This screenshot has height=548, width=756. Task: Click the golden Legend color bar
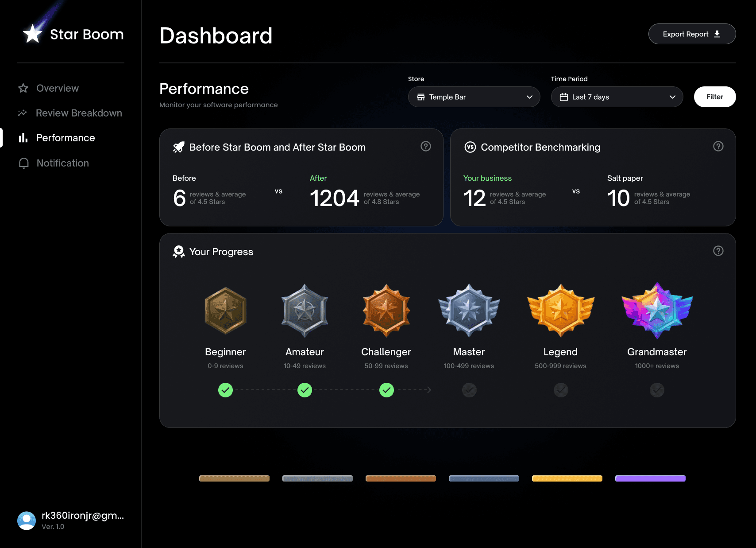pos(567,478)
